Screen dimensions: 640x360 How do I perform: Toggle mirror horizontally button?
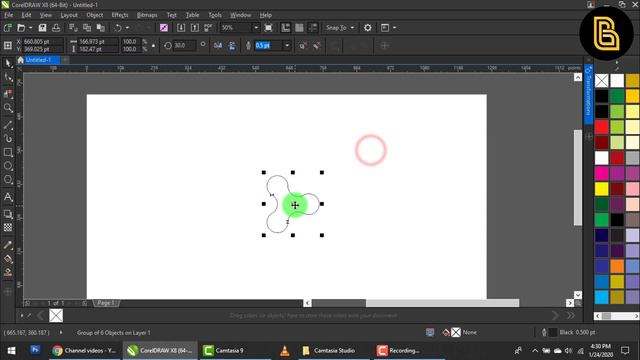pos(218,45)
